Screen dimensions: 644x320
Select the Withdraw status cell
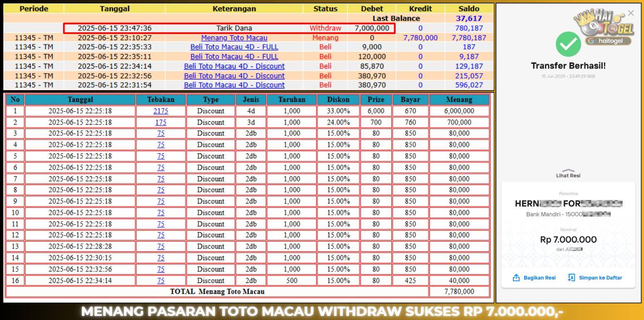[325, 28]
